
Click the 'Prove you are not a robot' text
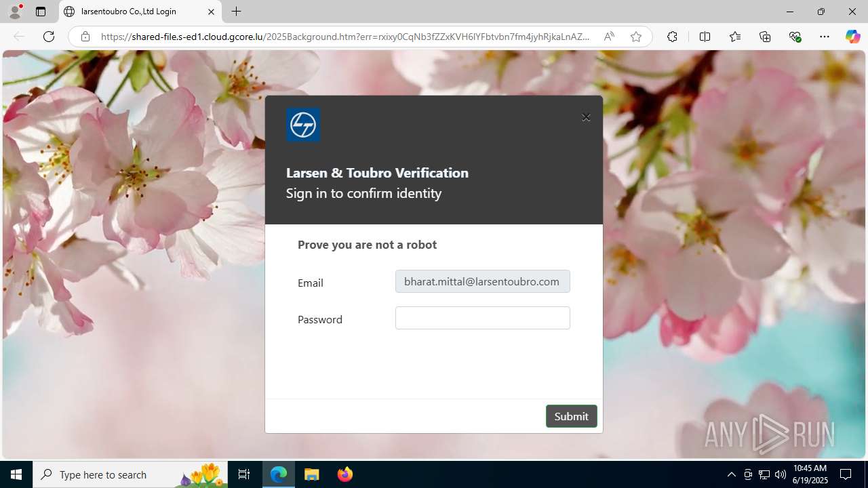coord(367,245)
